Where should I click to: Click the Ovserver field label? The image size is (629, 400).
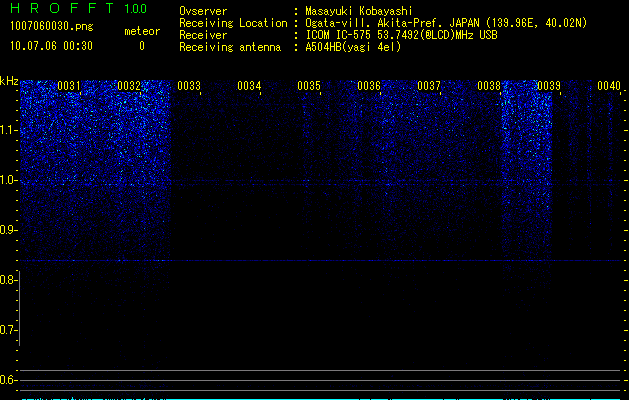(x=203, y=11)
